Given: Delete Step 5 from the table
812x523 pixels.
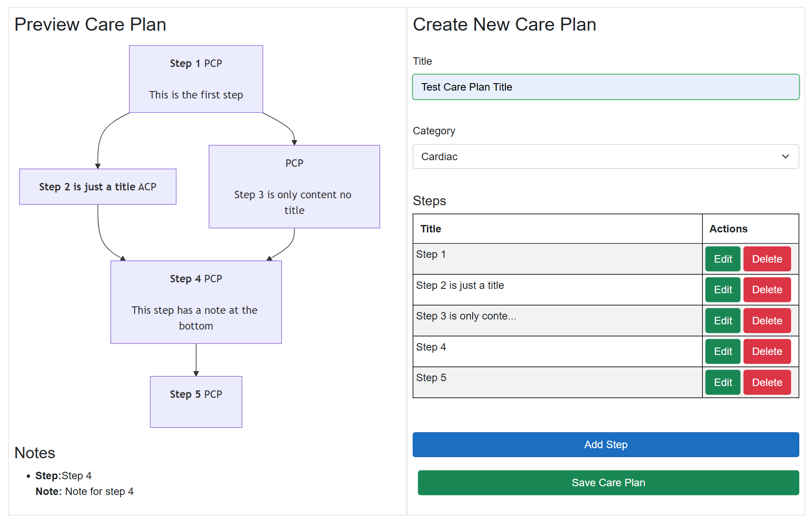Looking at the screenshot, I should click(x=767, y=383).
